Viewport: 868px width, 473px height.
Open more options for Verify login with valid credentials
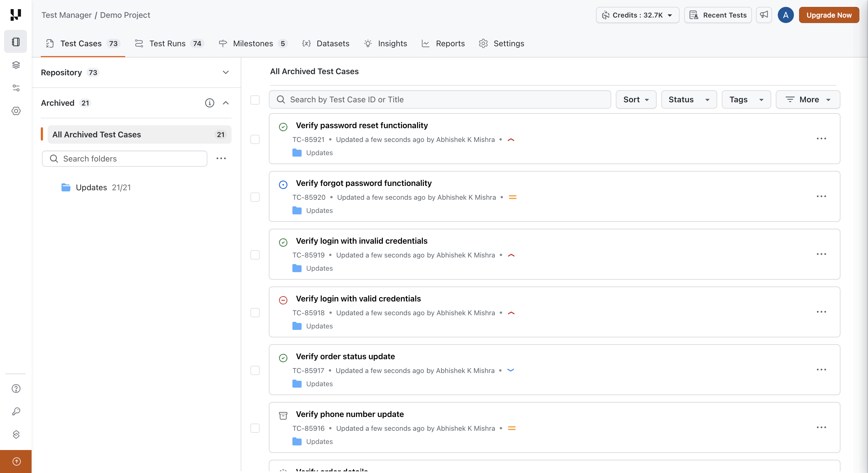821,312
